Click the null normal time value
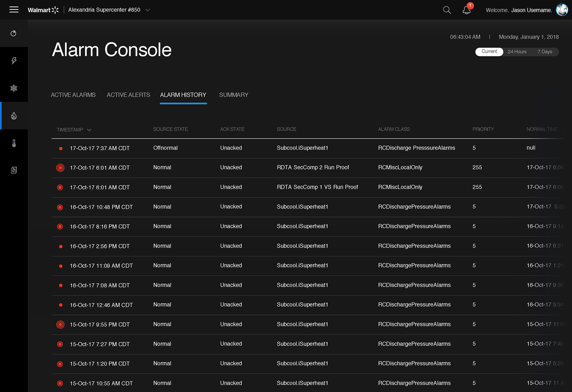The height and width of the screenshot is (392, 572). pos(531,148)
